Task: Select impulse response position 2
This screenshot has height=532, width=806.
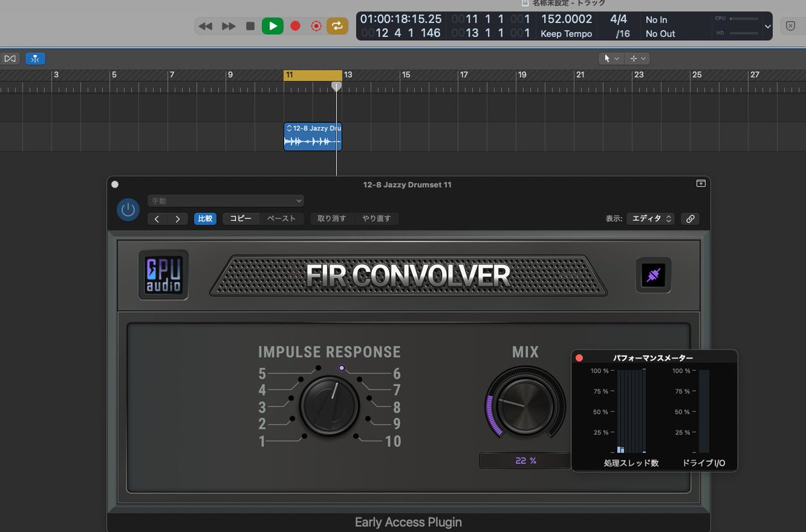Action: pos(262,424)
